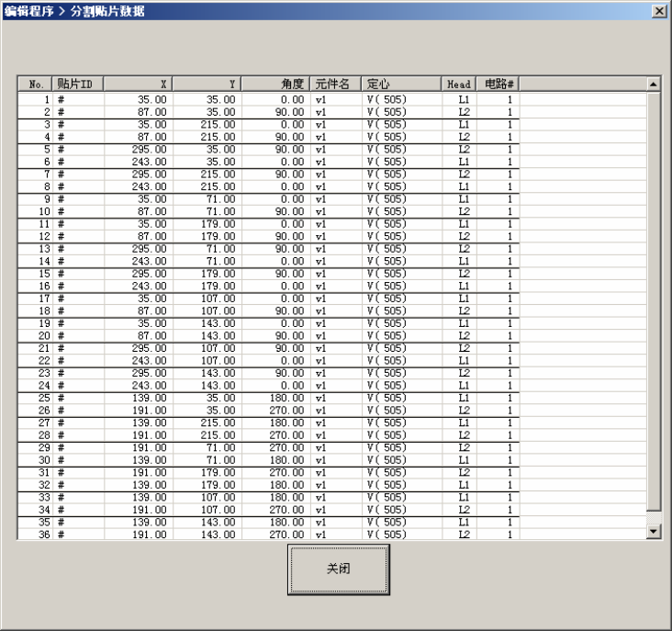Click the 元件名 column header
Screen dimensions: 672x631
(336, 84)
